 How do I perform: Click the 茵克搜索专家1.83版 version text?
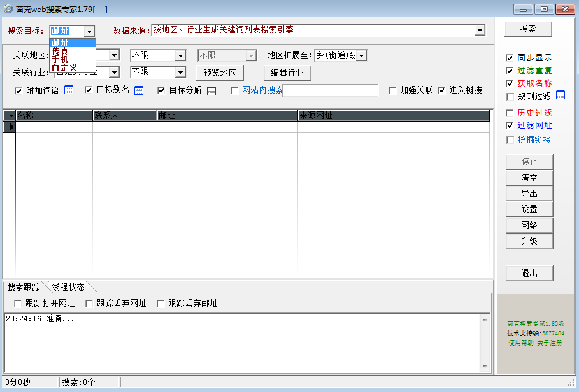[536, 324]
